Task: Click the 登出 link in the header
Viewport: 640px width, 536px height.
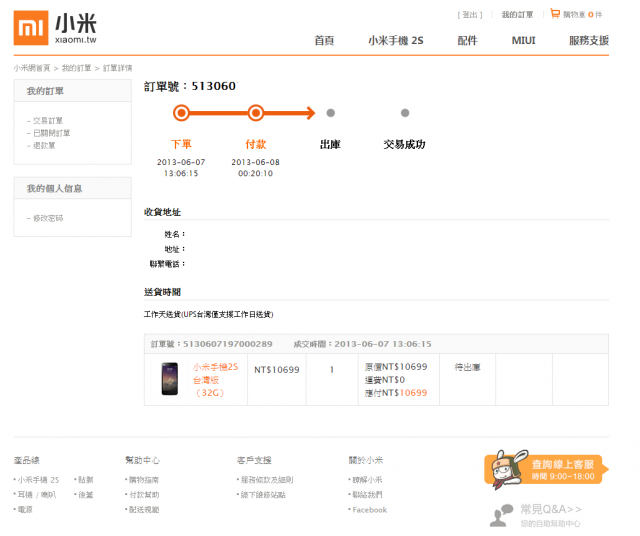Action: point(470,15)
